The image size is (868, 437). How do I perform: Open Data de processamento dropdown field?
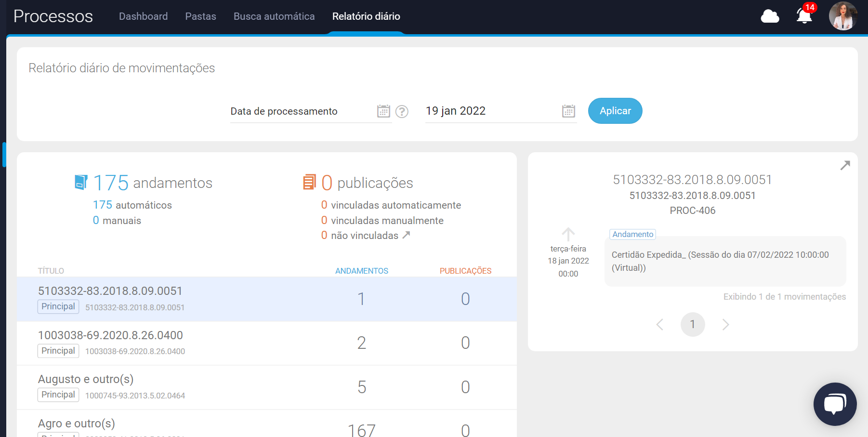click(301, 111)
